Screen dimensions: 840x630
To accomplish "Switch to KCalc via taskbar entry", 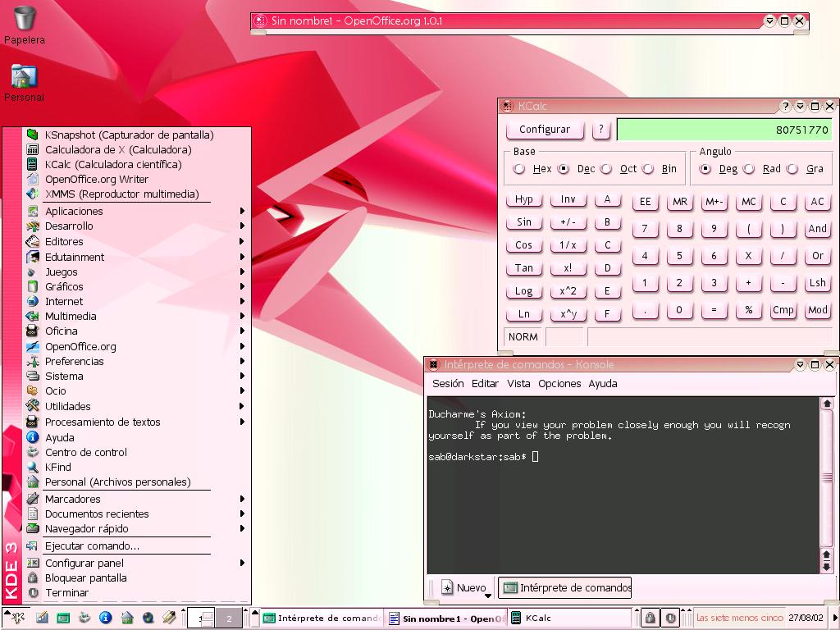I will (x=569, y=619).
